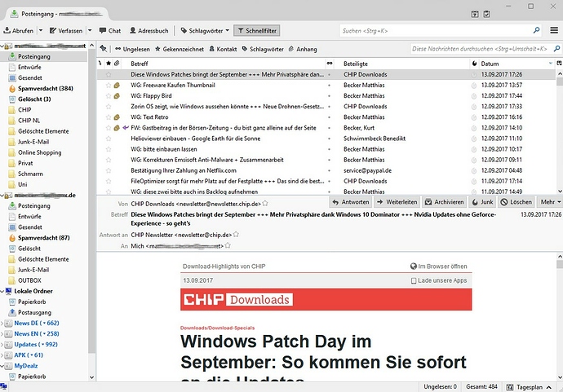This screenshot has height=392, width=563.
Task: Open the Adressbuch
Action: 149,31
